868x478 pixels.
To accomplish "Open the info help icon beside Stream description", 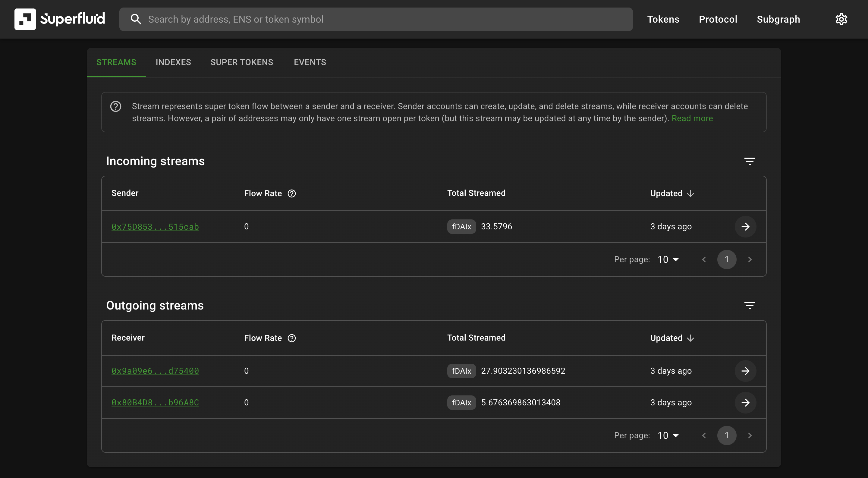I will click(x=115, y=106).
